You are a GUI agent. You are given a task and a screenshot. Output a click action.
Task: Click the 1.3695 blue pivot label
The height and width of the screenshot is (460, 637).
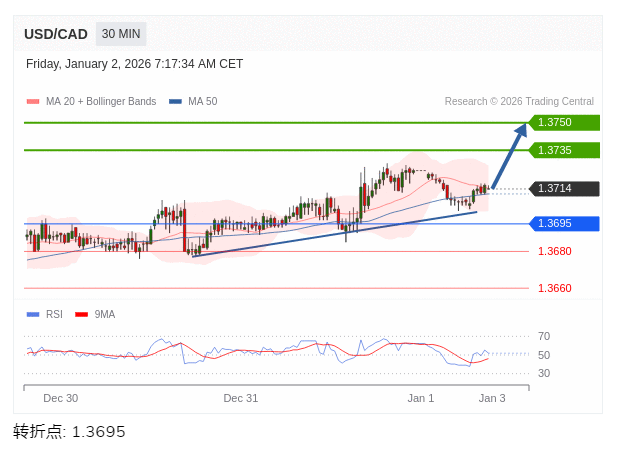coord(563,223)
